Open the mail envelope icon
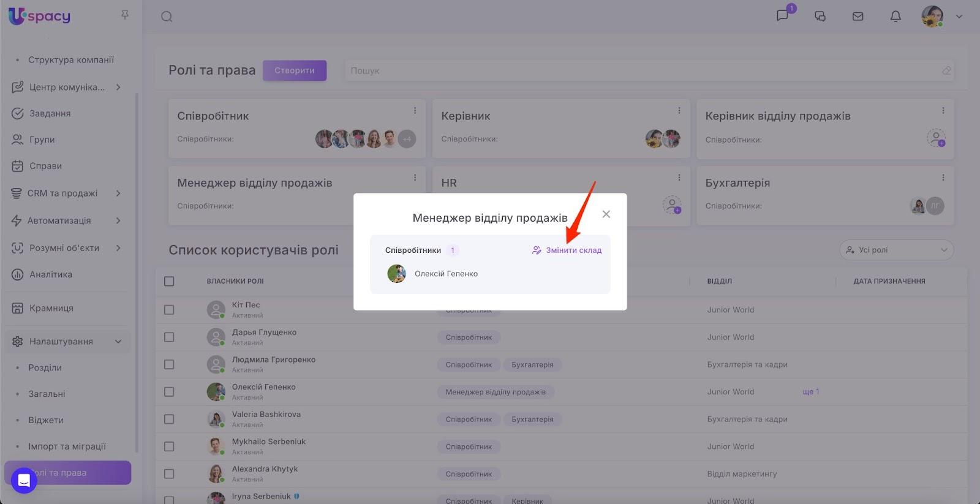The width and height of the screenshot is (980, 504). [858, 17]
